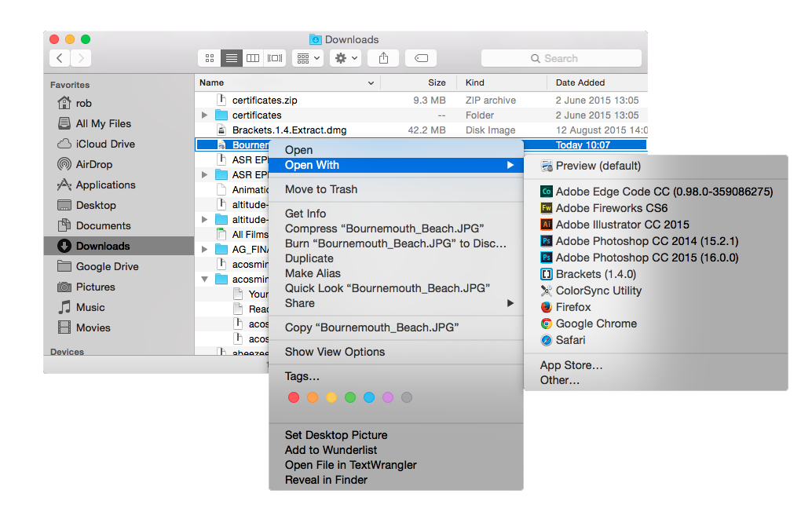Open rob home folder in sidebar
The width and height of the screenshot is (812, 523).
(x=119, y=103)
